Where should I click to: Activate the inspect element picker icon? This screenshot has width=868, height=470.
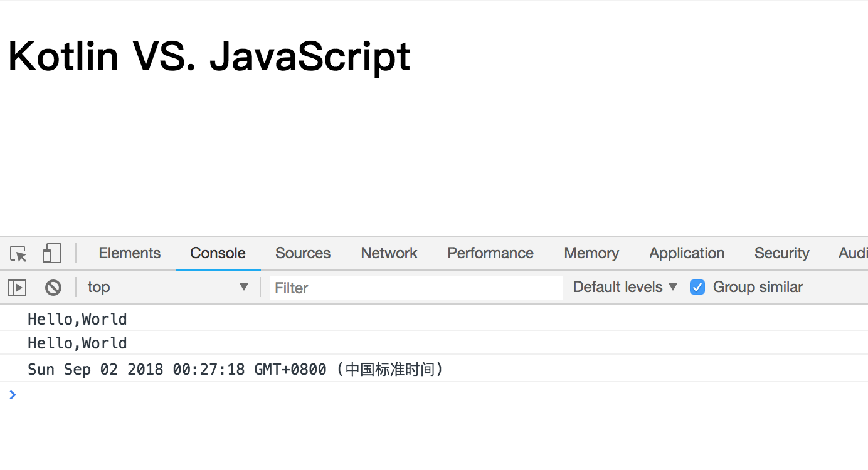pos(19,254)
